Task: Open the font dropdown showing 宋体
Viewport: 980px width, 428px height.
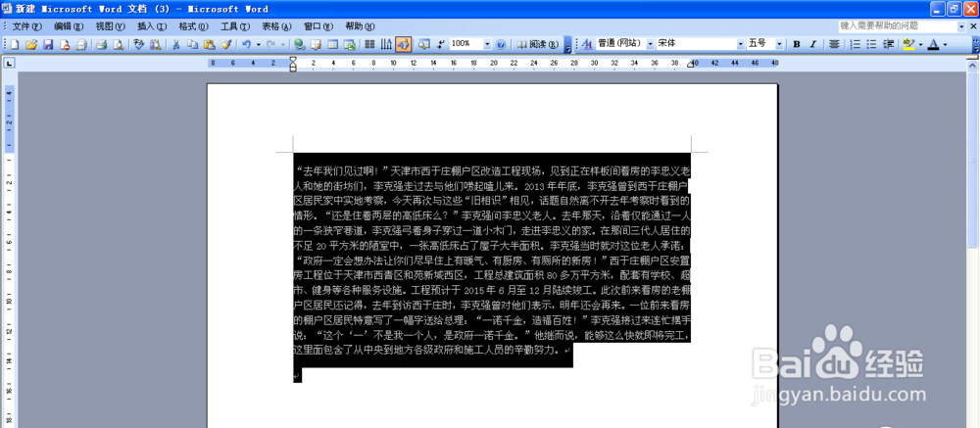Action: (741, 44)
